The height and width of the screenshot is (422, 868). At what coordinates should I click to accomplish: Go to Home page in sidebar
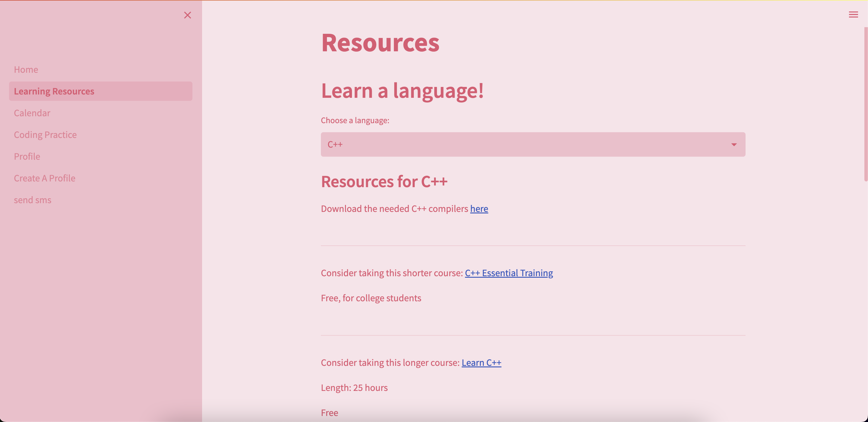pos(26,69)
